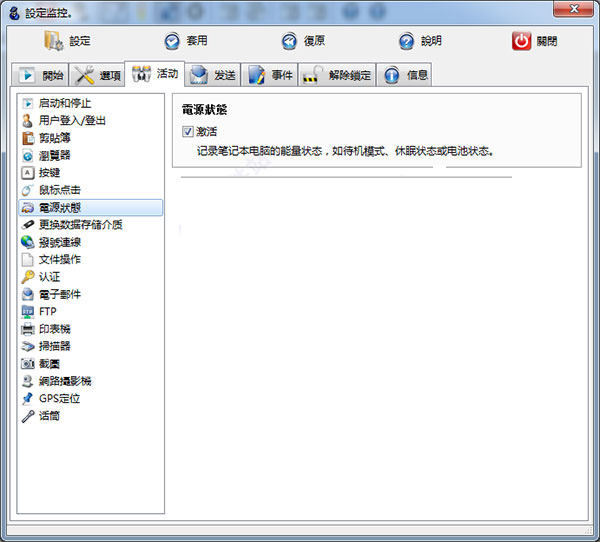
Task: Click the 復原 button label
Action: (315, 41)
